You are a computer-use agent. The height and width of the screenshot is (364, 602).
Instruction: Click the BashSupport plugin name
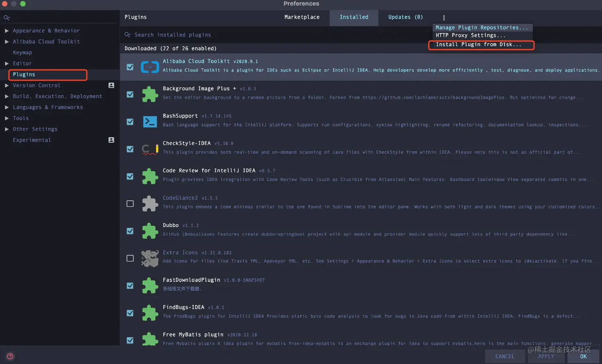pyautogui.click(x=180, y=116)
